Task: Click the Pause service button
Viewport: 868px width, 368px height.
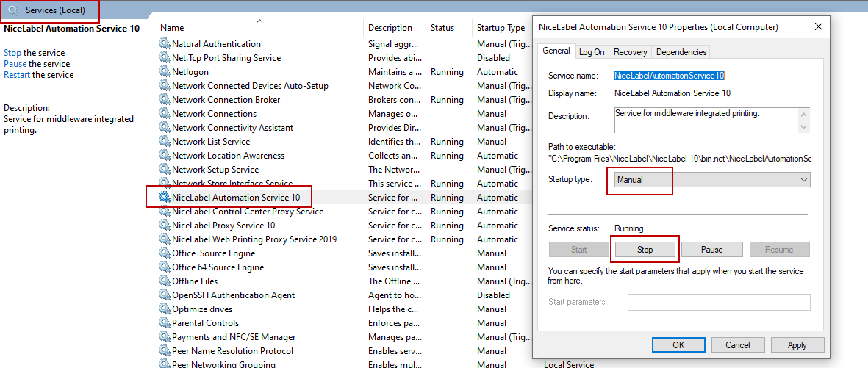Action: click(x=711, y=250)
